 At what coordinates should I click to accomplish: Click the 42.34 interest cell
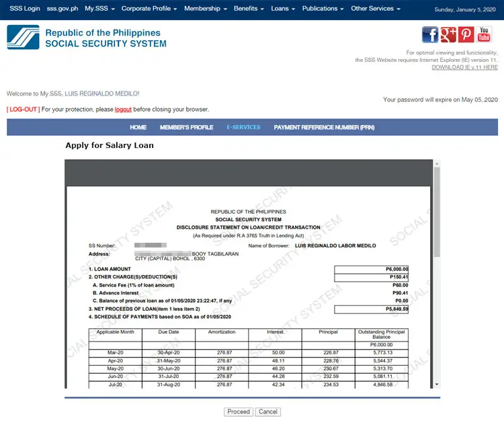click(x=275, y=385)
